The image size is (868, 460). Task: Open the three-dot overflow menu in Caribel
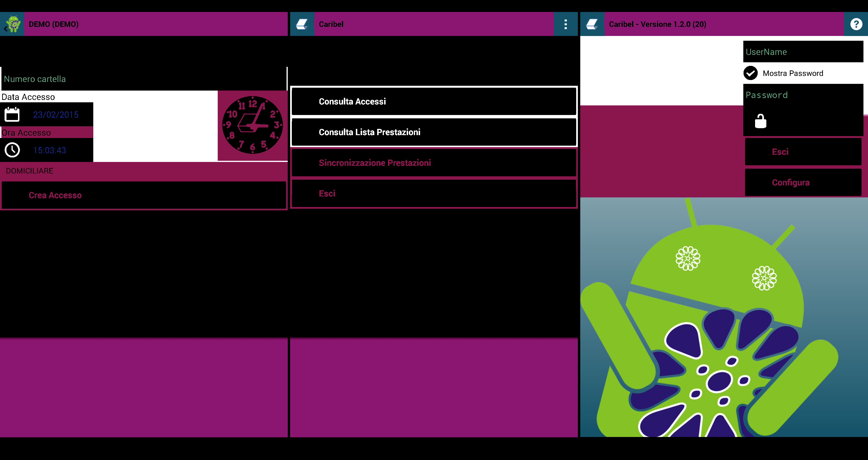[x=565, y=24]
